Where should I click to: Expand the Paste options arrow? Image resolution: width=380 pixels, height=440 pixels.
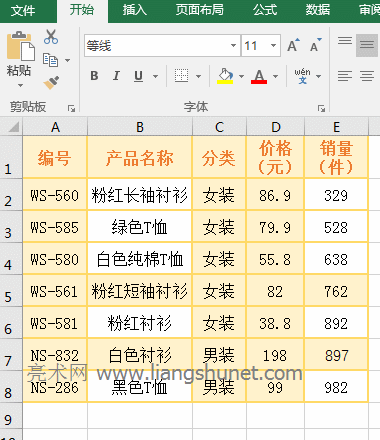20,85
